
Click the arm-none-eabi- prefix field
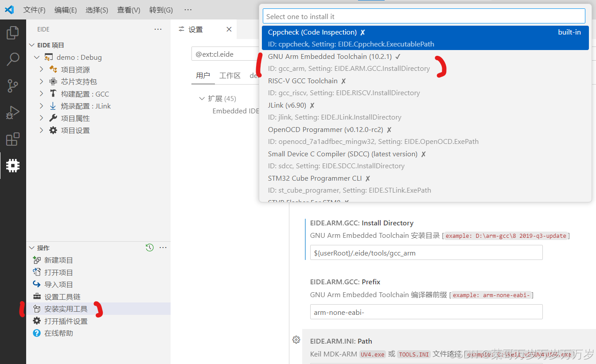pos(426,312)
